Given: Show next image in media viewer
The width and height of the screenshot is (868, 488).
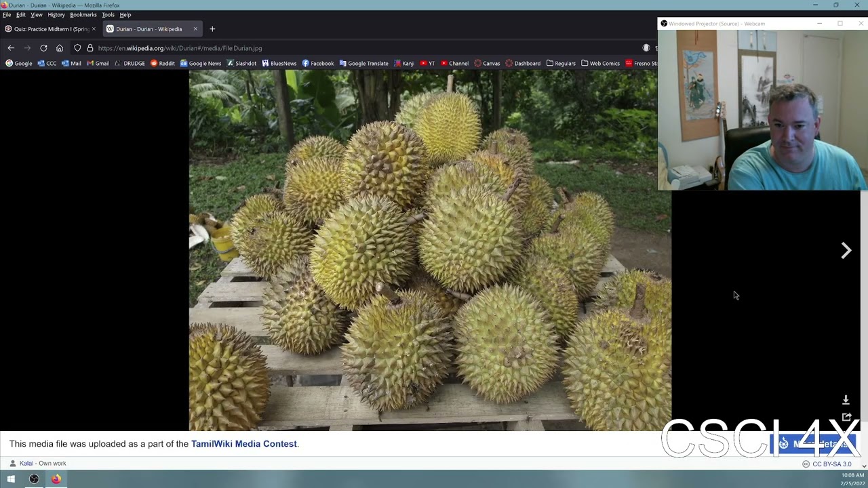Looking at the screenshot, I should pyautogui.click(x=846, y=251).
